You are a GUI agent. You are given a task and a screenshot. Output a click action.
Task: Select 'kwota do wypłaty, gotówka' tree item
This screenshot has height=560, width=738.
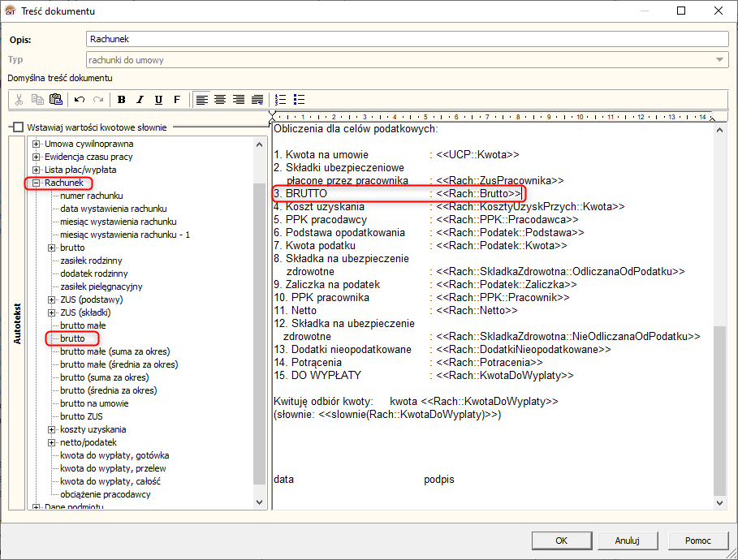pos(114,455)
